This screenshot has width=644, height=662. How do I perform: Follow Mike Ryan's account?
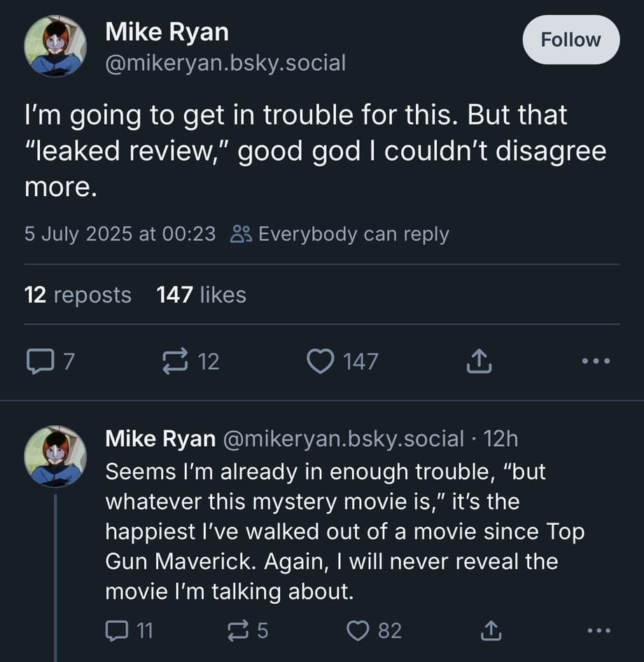tap(570, 40)
